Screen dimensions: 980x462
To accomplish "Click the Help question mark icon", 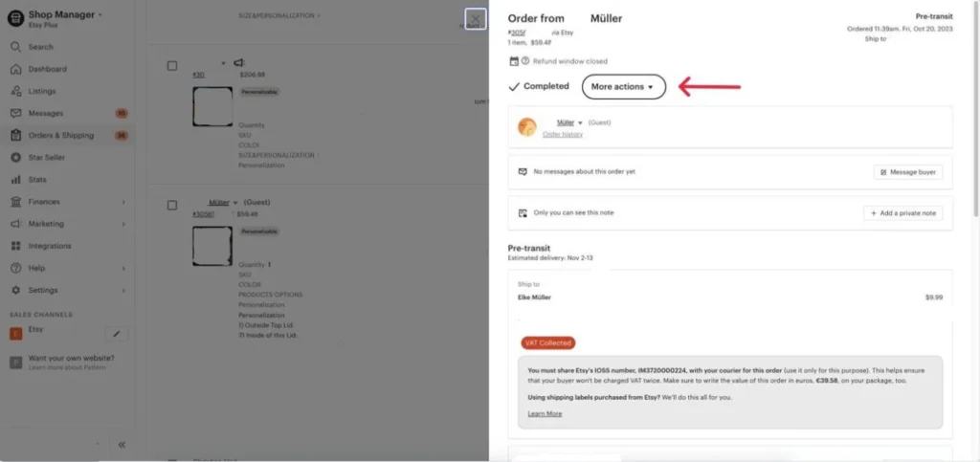I will click(x=15, y=268).
